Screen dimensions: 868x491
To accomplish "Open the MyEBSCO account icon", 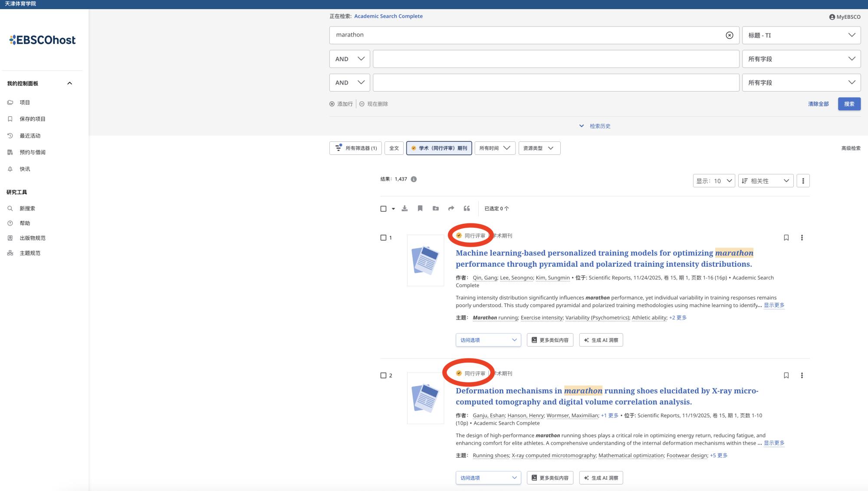I will point(832,17).
